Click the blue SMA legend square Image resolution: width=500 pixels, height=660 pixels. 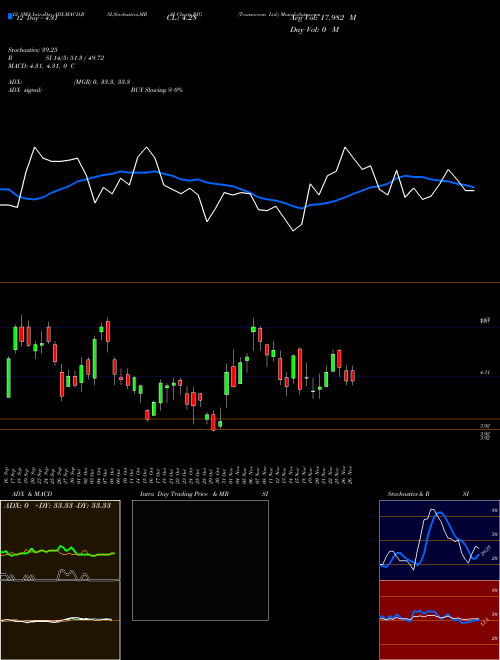(x=10, y=16)
